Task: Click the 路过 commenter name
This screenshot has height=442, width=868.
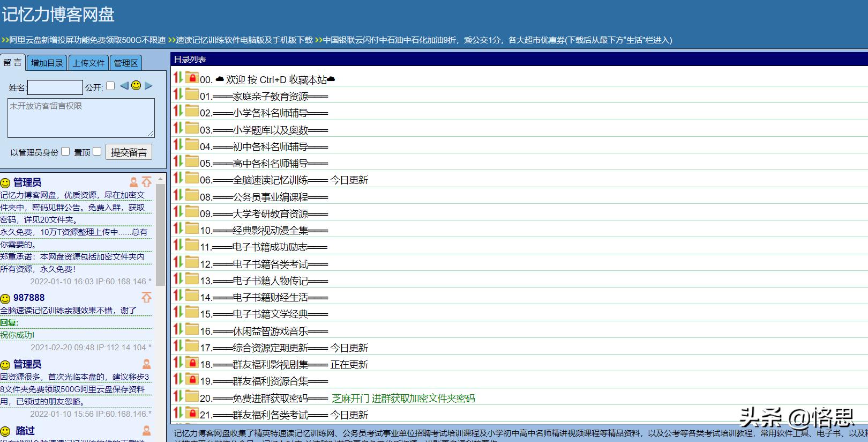Action: click(25, 431)
